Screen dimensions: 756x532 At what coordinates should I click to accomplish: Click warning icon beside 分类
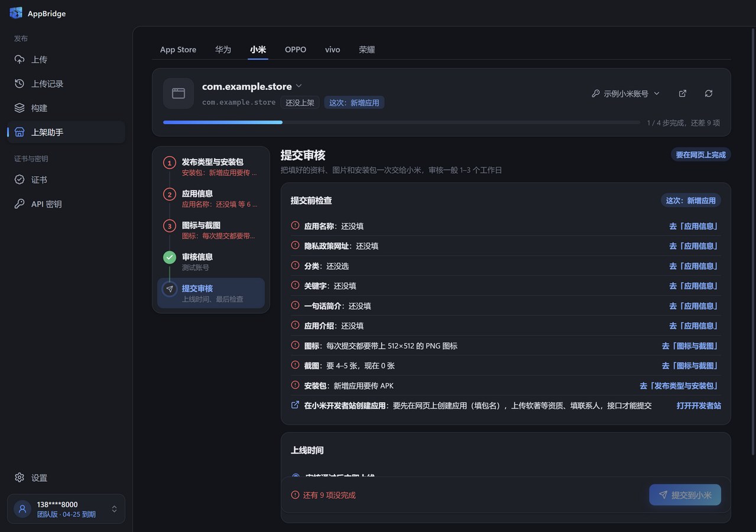296,265
